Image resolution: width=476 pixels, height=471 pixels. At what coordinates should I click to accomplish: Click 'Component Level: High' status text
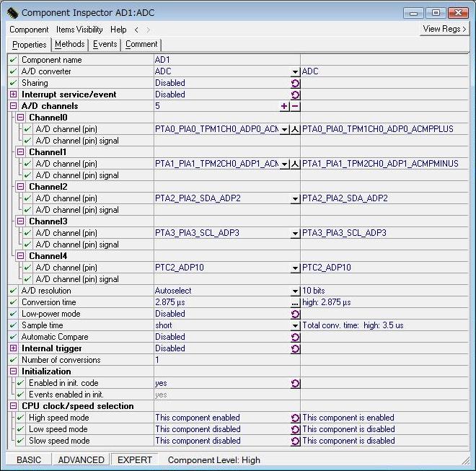click(x=214, y=460)
